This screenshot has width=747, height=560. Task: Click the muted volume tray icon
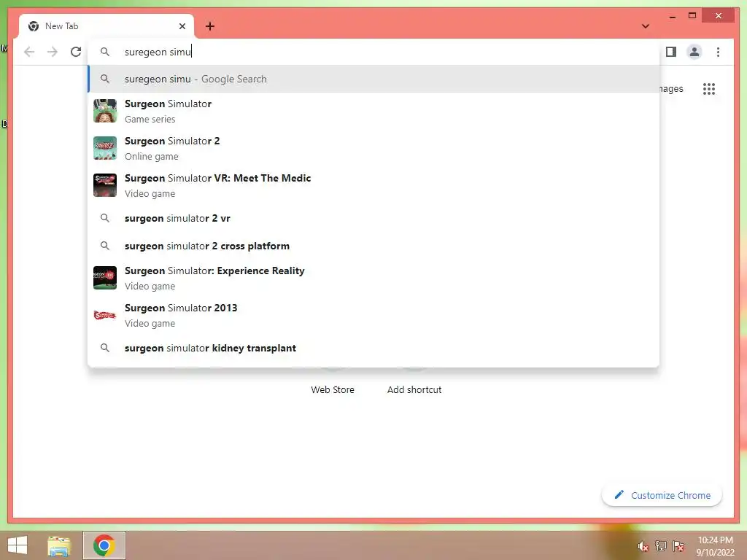(643, 546)
